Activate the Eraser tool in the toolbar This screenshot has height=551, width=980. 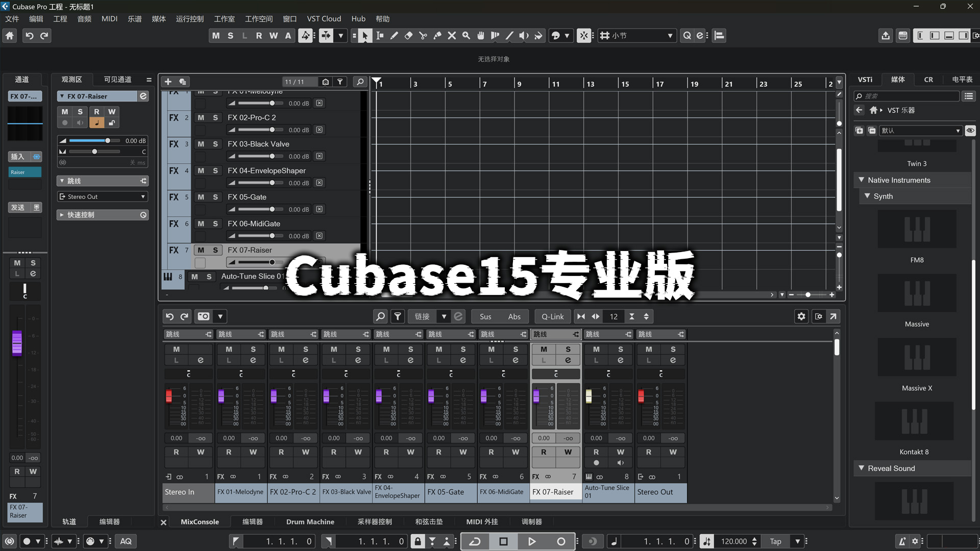pos(408,36)
